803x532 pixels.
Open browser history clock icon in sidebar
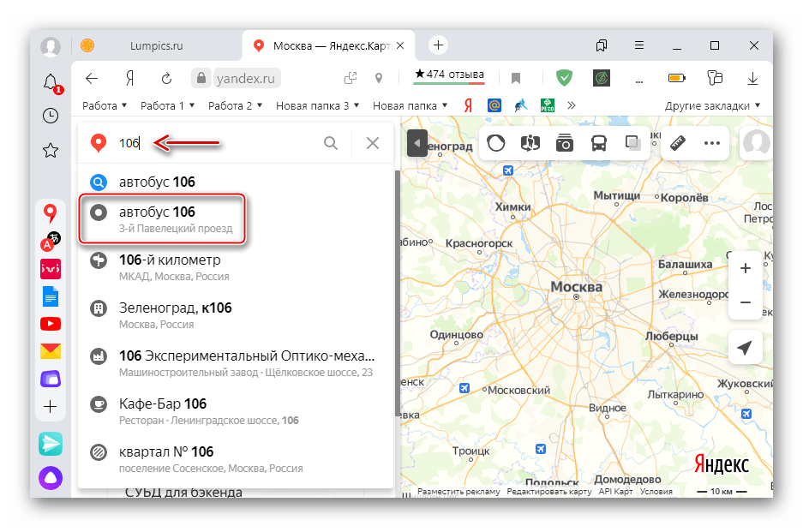tap(51, 116)
